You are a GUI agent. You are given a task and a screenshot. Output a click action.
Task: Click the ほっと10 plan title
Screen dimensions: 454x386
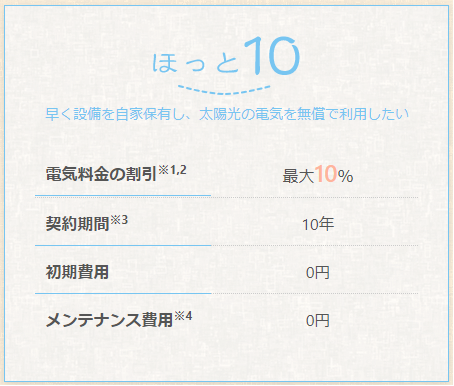226,55
